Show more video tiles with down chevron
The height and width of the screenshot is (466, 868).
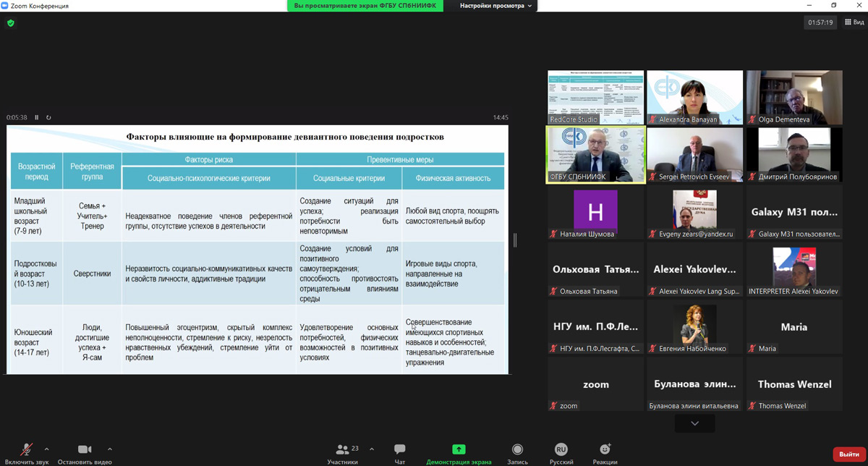(695, 423)
